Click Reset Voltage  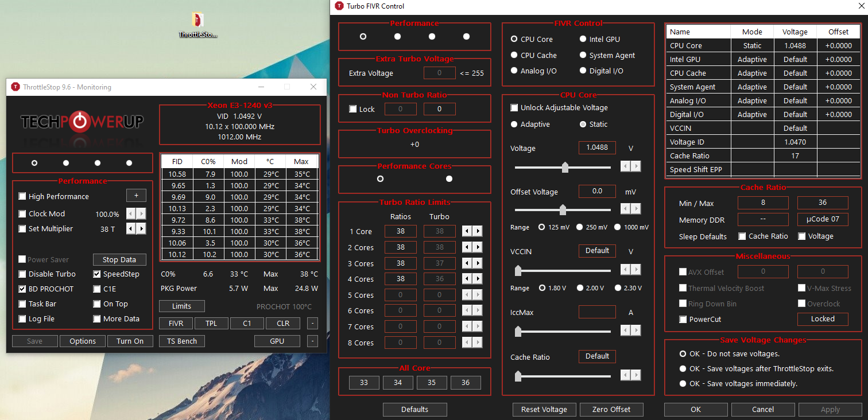coord(544,410)
